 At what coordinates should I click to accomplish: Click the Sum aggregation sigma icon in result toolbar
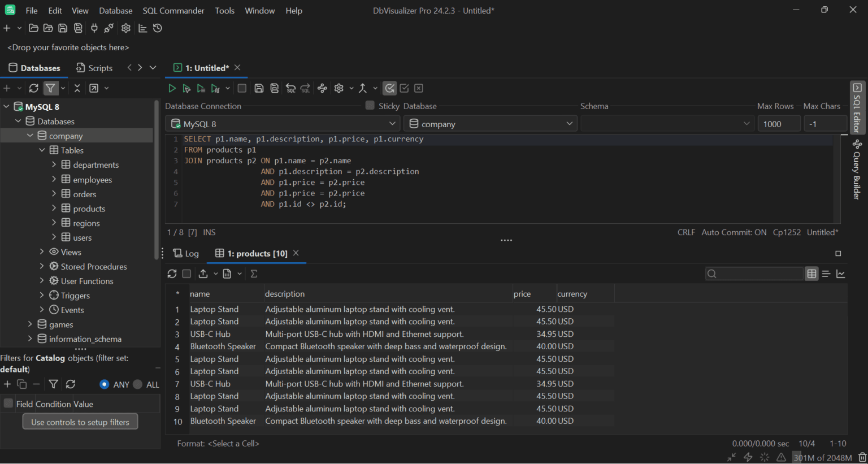(254, 274)
